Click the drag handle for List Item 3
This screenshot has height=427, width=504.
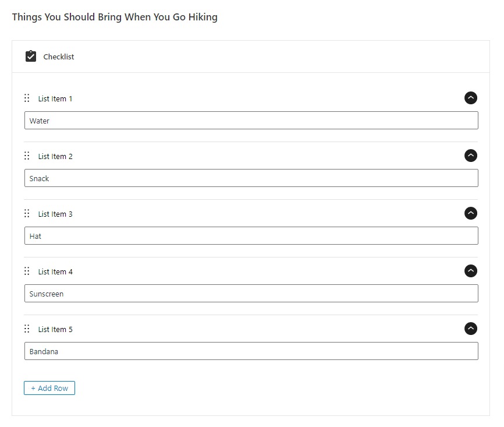[26, 213]
